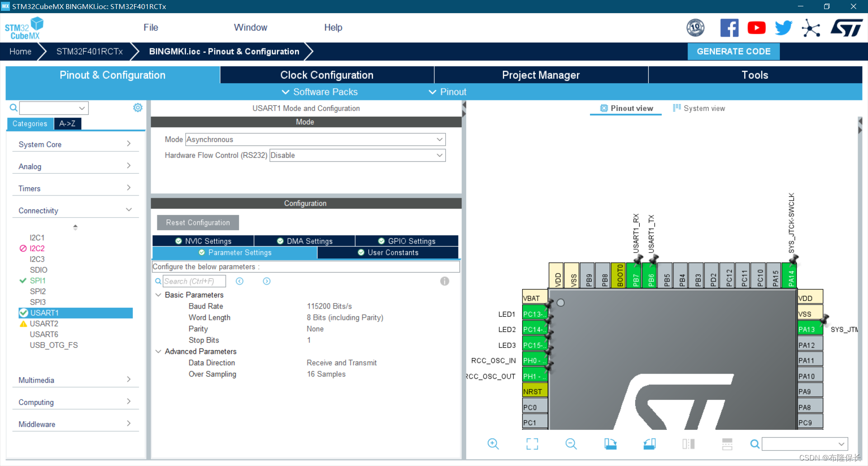
Task: Open the categories settings gear icon
Action: (138, 108)
